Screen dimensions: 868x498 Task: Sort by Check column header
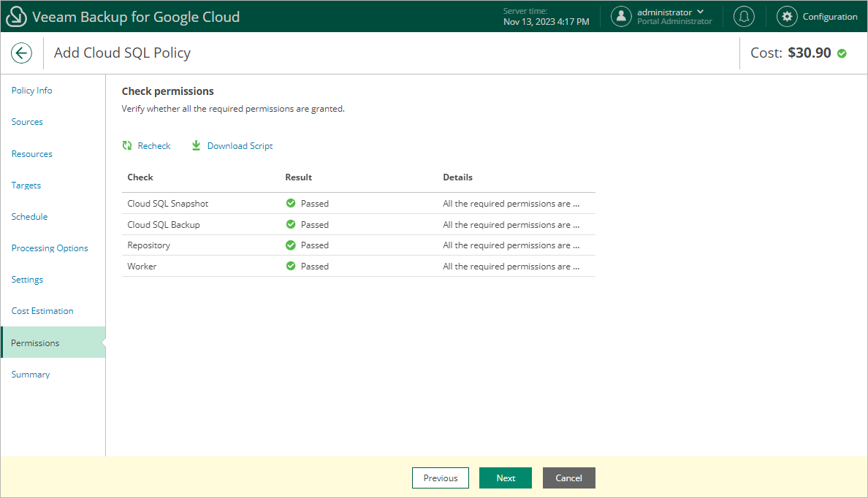click(x=140, y=177)
